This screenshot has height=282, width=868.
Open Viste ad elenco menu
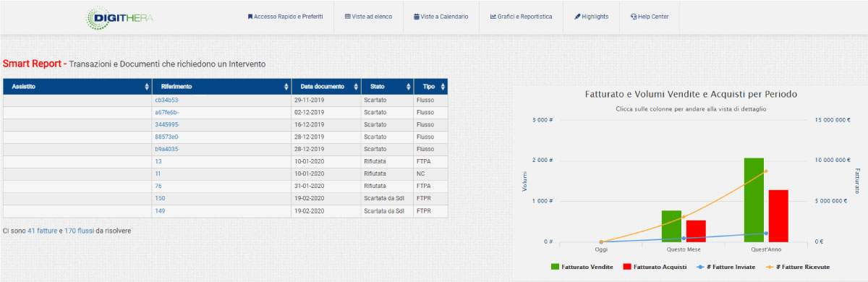(368, 17)
